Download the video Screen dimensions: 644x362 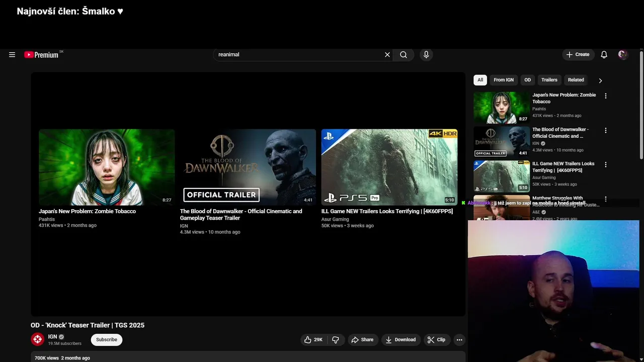coord(400,340)
